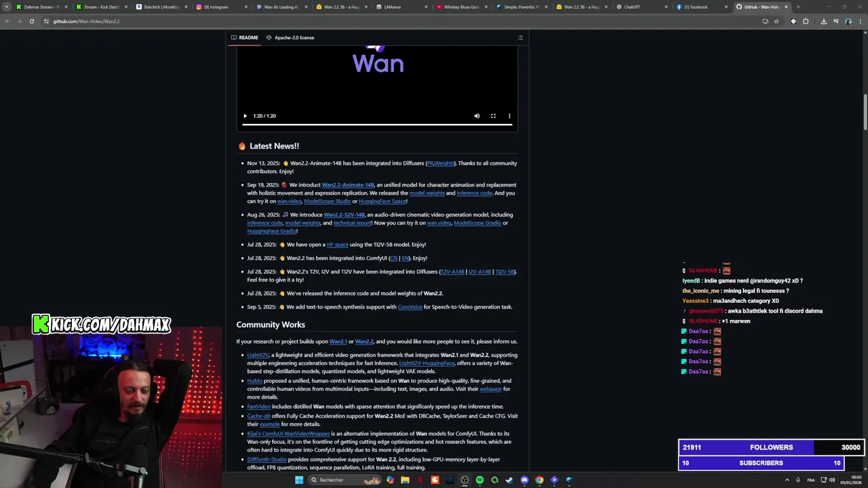Open the browser three-dot menu
The height and width of the screenshot is (488, 868).
point(860,21)
